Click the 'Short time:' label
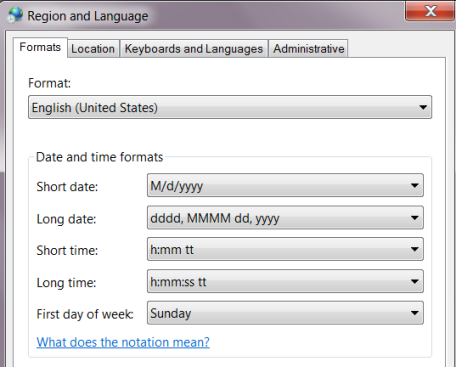 coord(67,250)
